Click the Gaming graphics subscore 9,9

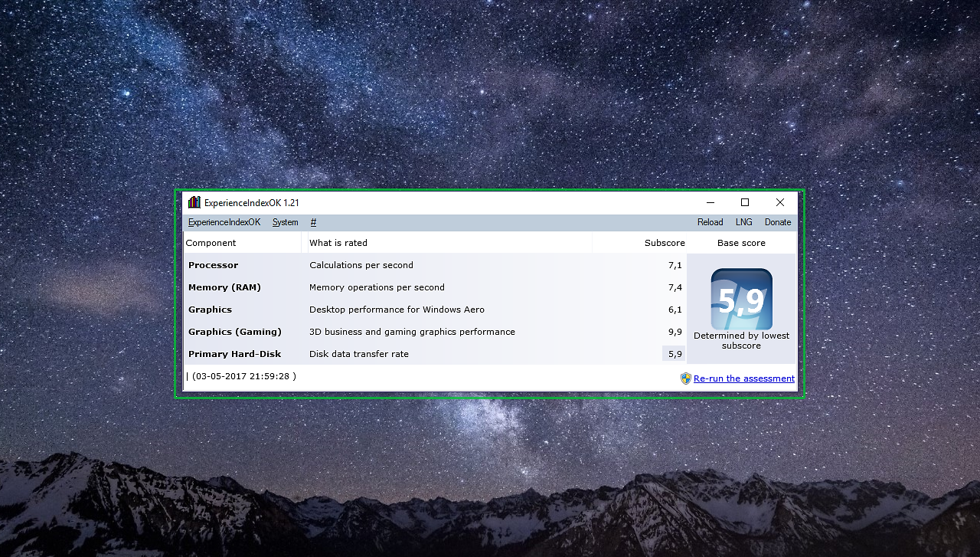tap(675, 332)
